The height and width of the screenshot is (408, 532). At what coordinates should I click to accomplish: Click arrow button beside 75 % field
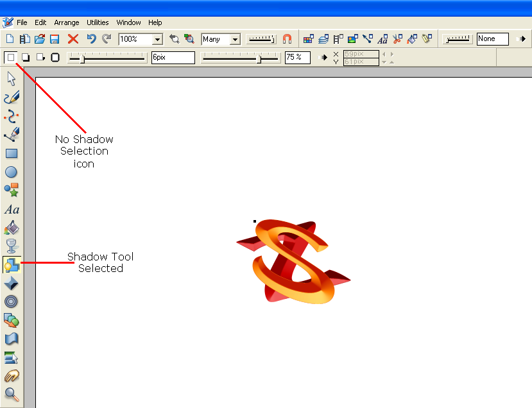point(323,57)
